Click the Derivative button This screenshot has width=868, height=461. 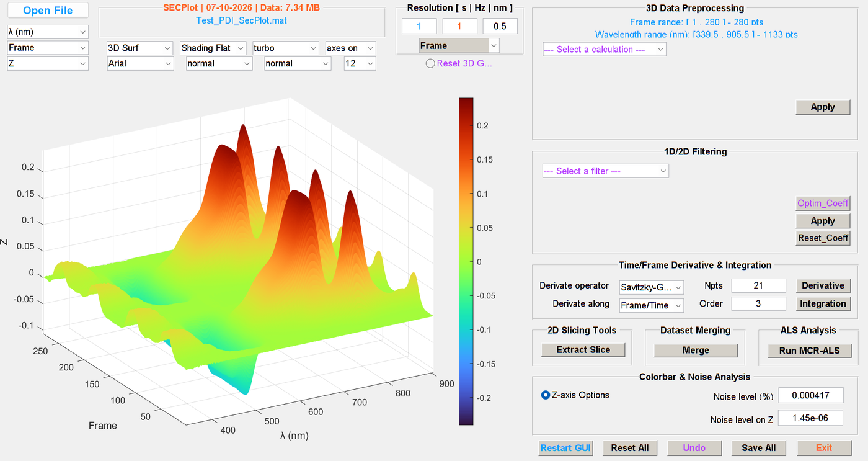(823, 285)
